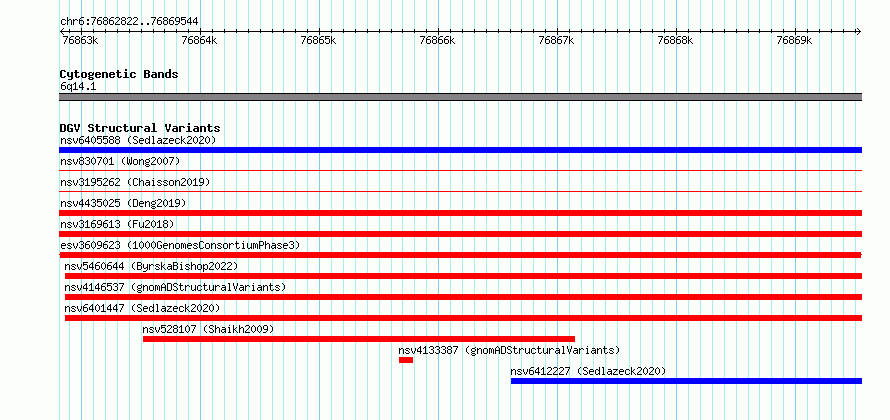The height and width of the screenshot is (420, 890).
Task: Select the gray 6q14.1 cytogenetic band bar
Action: pyautogui.click(x=460, y=97)
